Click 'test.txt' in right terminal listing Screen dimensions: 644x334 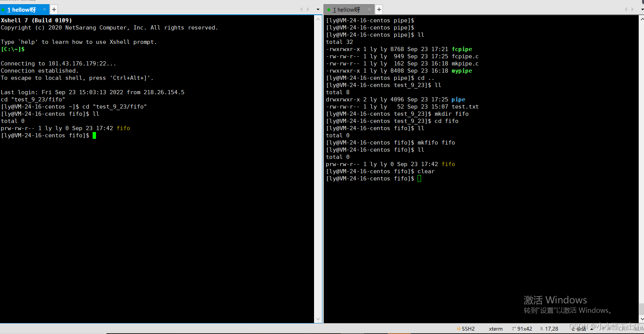click(x=465, y=107)
